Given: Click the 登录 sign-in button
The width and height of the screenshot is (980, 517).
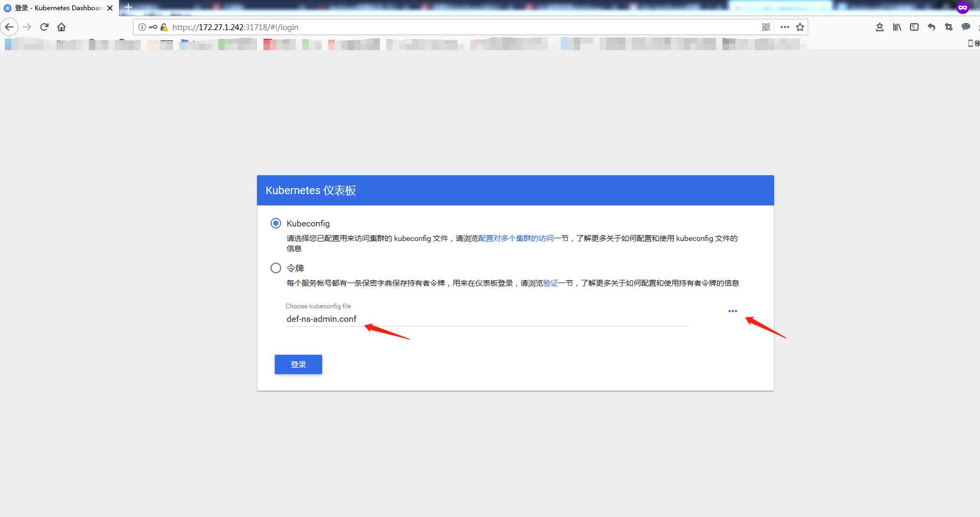Looking at the screenshot, I should pyautogui.click(x=298, y=364).
